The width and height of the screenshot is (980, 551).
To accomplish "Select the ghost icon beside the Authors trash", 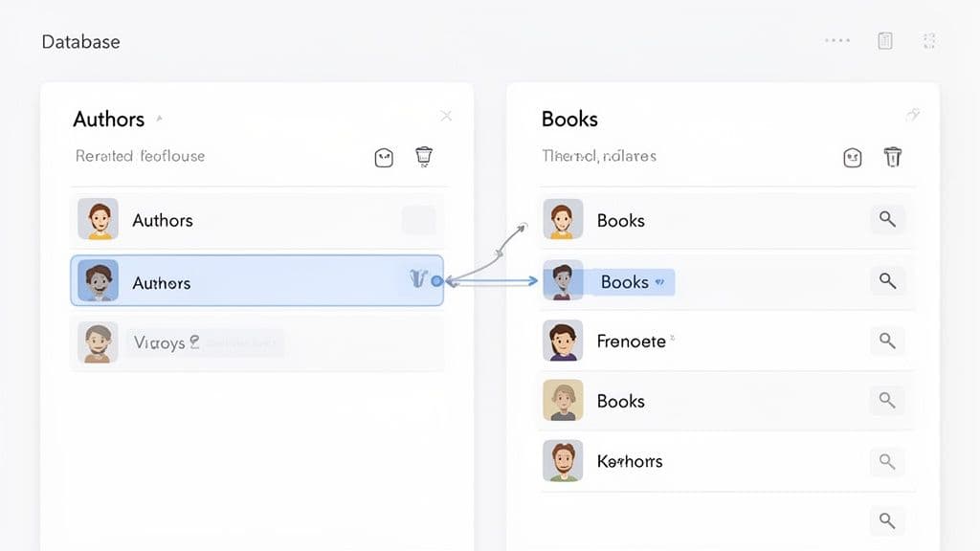I will (x=383, y=156).
